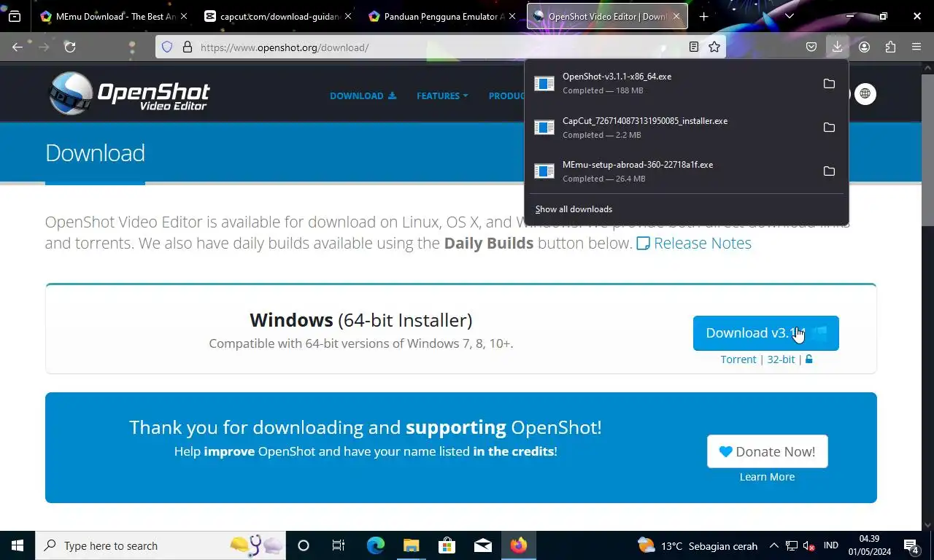Image resolution: width=934 pixels, height=560 pixels.
Task: Click the tracking protection shield icon
Action: [x=167, y=47]
